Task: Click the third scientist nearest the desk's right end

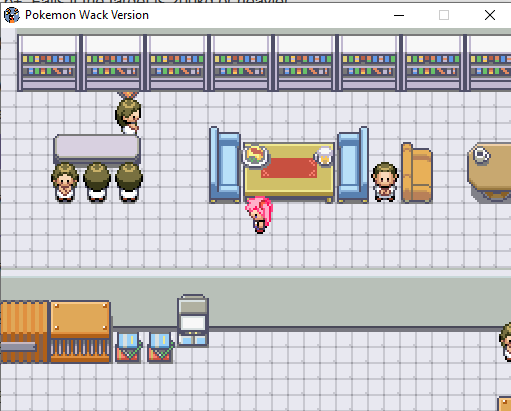Action: (129, 183)
